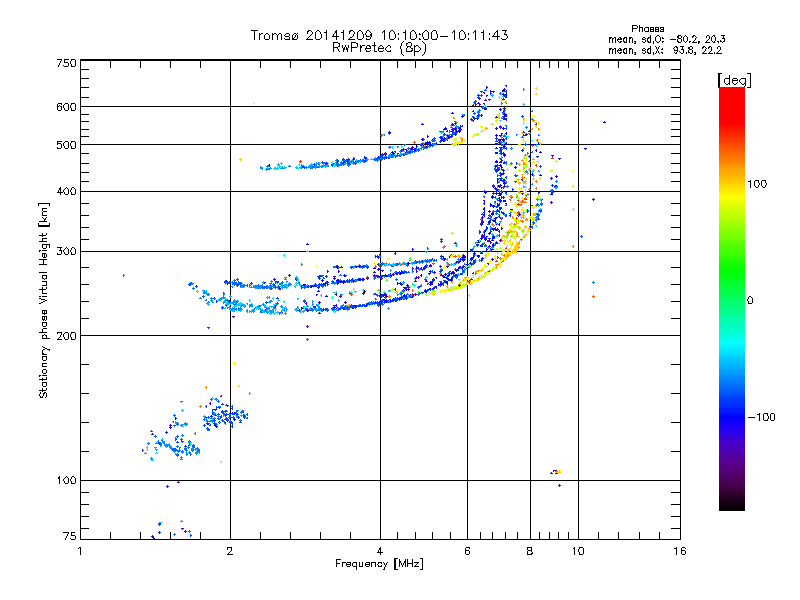Click the '[deg]' colorbar unit label

734,80
